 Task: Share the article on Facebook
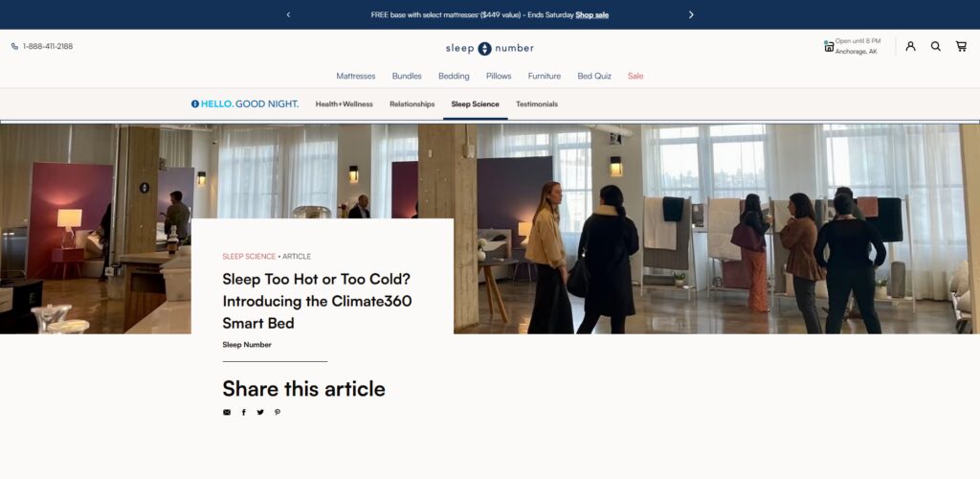(x=244, y=412)
